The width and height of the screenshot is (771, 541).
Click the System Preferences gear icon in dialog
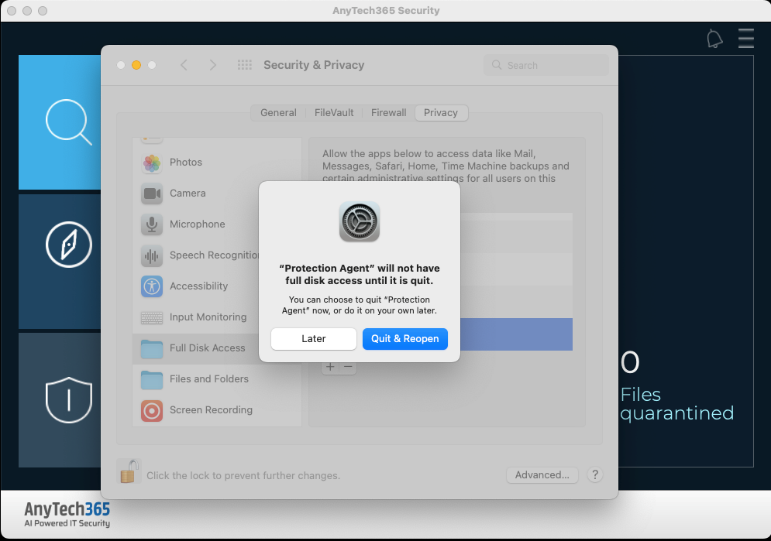(x=359, y=221)
